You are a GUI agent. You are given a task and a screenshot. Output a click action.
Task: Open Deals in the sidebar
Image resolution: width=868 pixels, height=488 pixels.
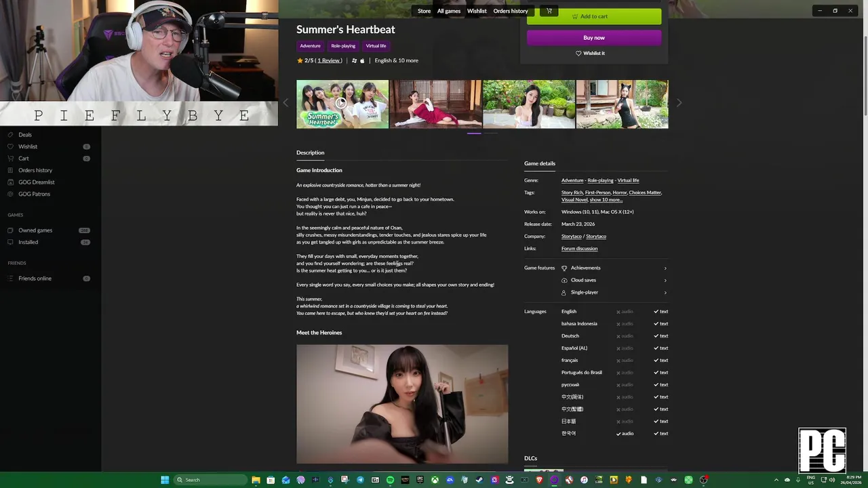click(25, 135)
